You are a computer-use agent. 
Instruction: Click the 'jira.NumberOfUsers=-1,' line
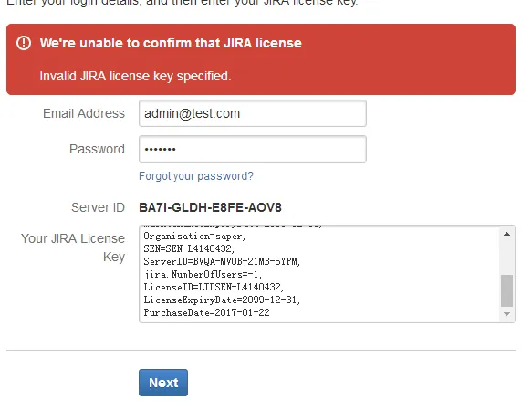pyautogui.click(x=203, y=274)
